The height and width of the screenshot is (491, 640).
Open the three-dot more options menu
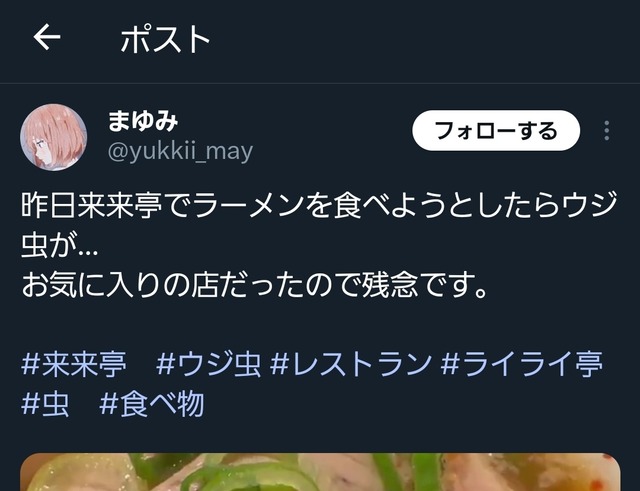pos(607,131)
